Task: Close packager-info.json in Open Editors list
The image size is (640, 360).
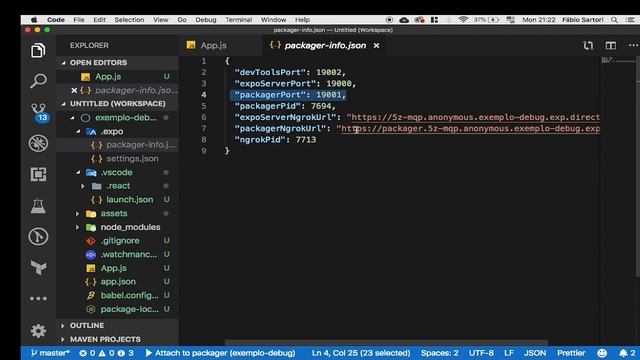Action: tap(74, 90)
